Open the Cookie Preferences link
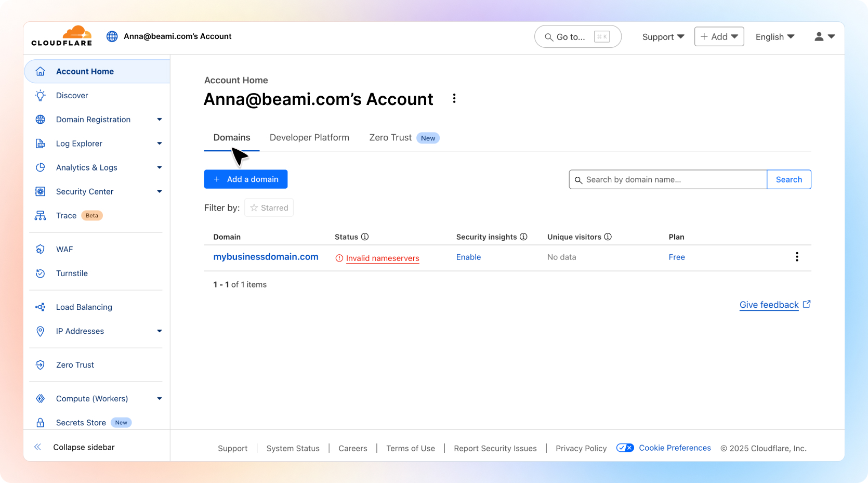The width and height of the screenshot is (868, 483). tap(675, 448)
